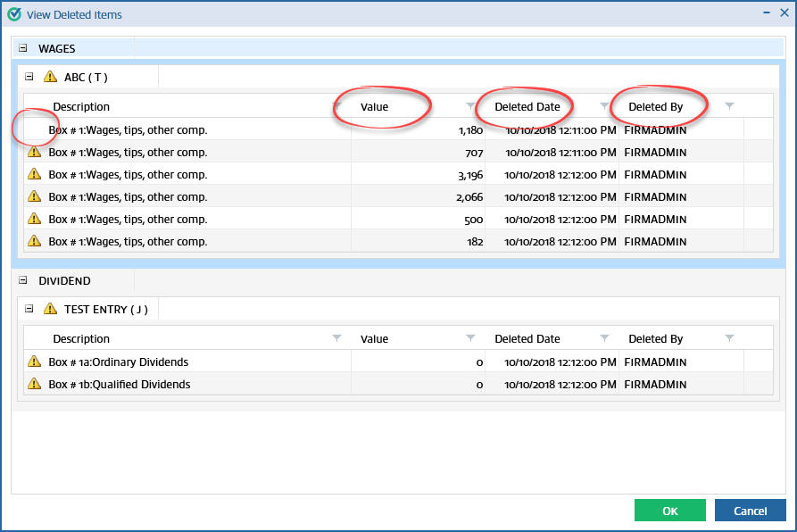Collapse the WAGES group
The height and width of the screenshot is (532, 797).
pos(23,48)
